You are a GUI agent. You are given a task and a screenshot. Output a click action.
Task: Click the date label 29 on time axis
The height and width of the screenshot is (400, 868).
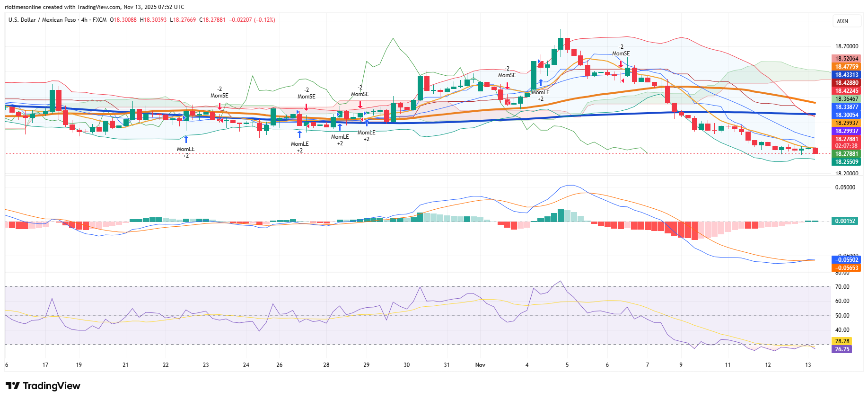[367, 365]
